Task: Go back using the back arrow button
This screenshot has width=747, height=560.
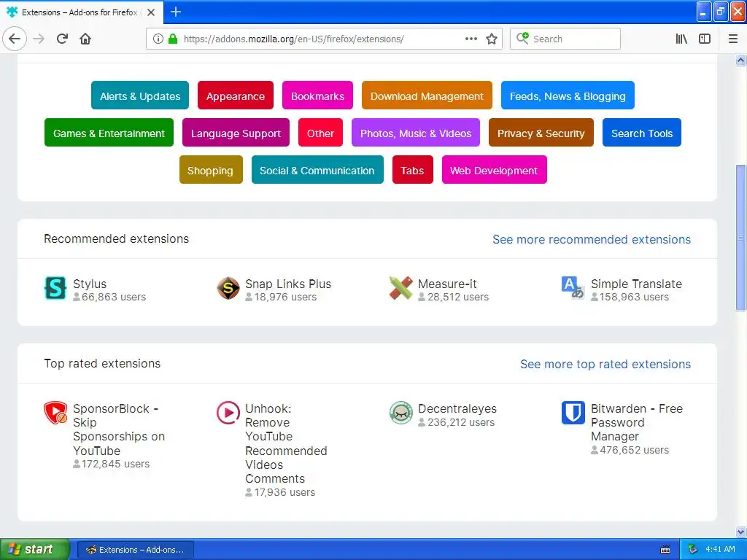Action: (x=15, y=39)
